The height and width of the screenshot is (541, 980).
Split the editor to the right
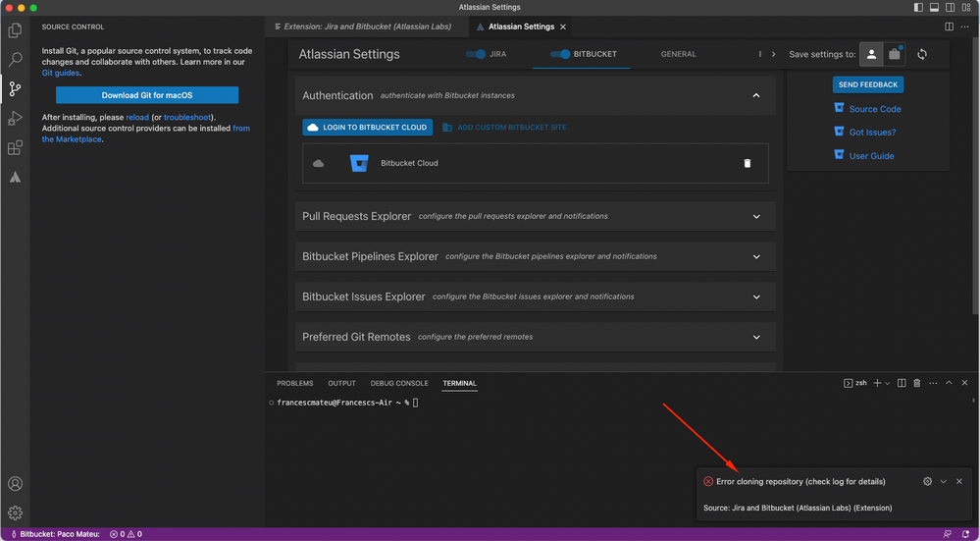(949, 27)
